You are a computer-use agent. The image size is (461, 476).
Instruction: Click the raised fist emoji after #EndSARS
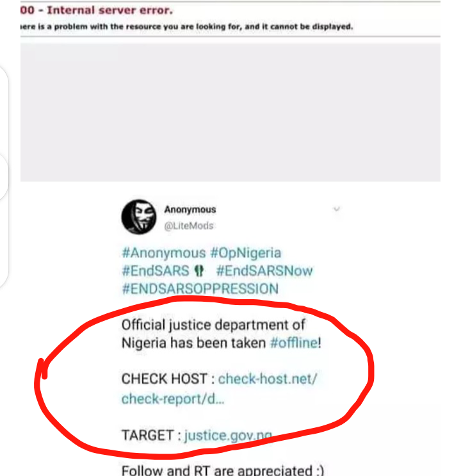[198, 270]
